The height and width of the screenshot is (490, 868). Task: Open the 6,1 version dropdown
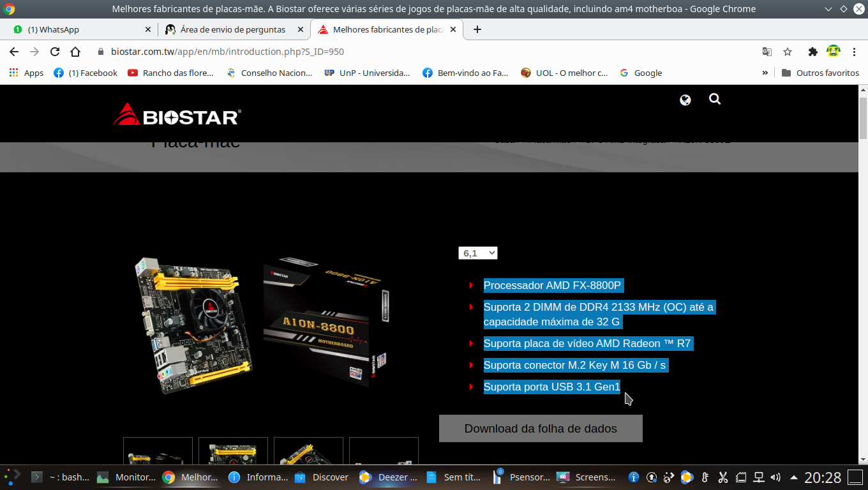tap(477, 253)
